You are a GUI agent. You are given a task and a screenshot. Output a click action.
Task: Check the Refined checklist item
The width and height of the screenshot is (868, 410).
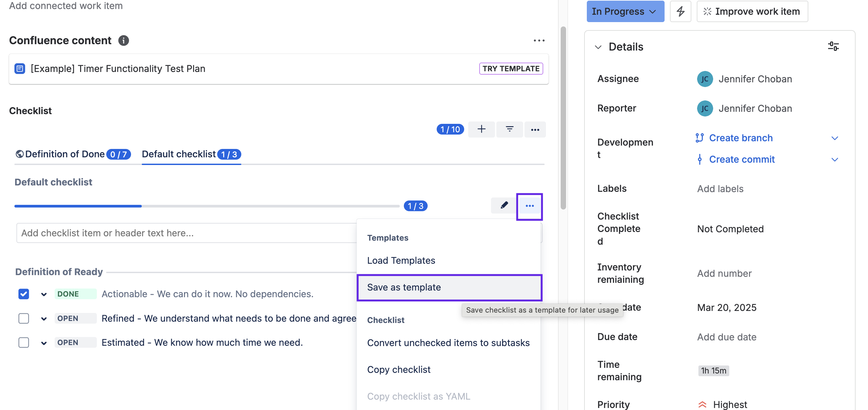pyautogui.click(x=23, y=318)
